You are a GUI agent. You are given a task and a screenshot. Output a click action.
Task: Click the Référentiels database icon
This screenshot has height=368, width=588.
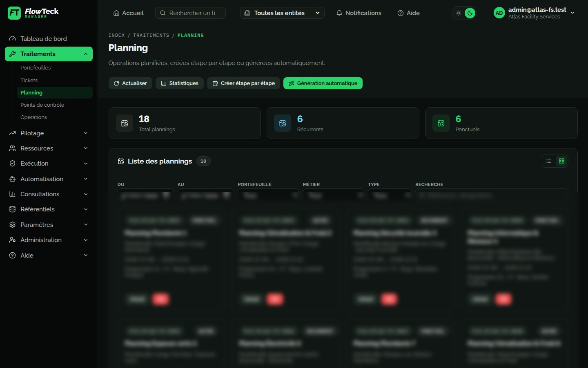[x=13, y=209]
